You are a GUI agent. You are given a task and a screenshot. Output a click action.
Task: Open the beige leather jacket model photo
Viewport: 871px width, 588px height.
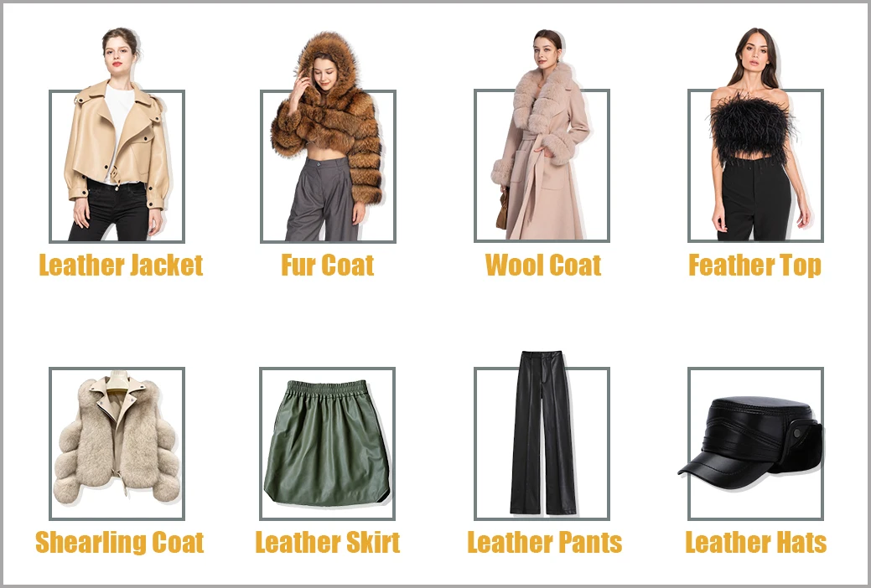tap(117, 134)
